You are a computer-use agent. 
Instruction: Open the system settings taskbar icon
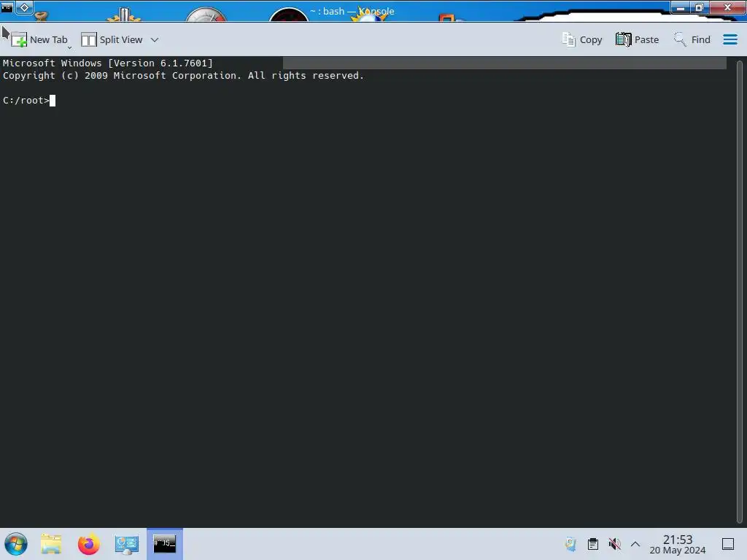(x=126, y=544)
